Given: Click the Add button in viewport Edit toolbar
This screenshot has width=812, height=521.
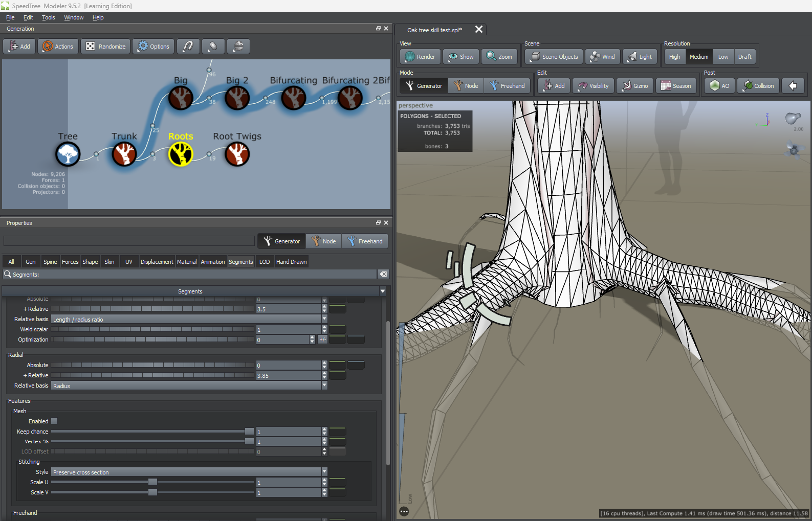Looking at the screenshot, I should click(554, 86).
